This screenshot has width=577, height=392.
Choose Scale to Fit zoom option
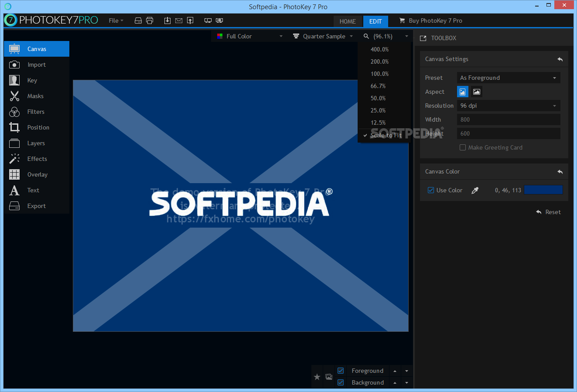tap(384, 135)
